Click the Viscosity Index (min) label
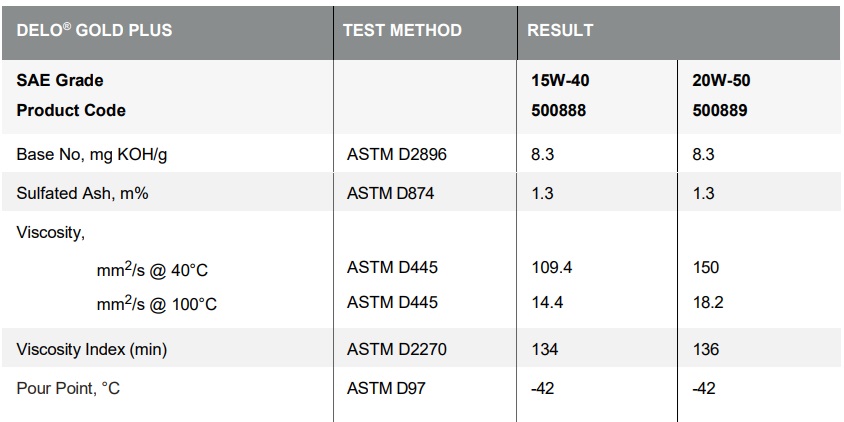This screenshot has width=844, height=422. 92,349
